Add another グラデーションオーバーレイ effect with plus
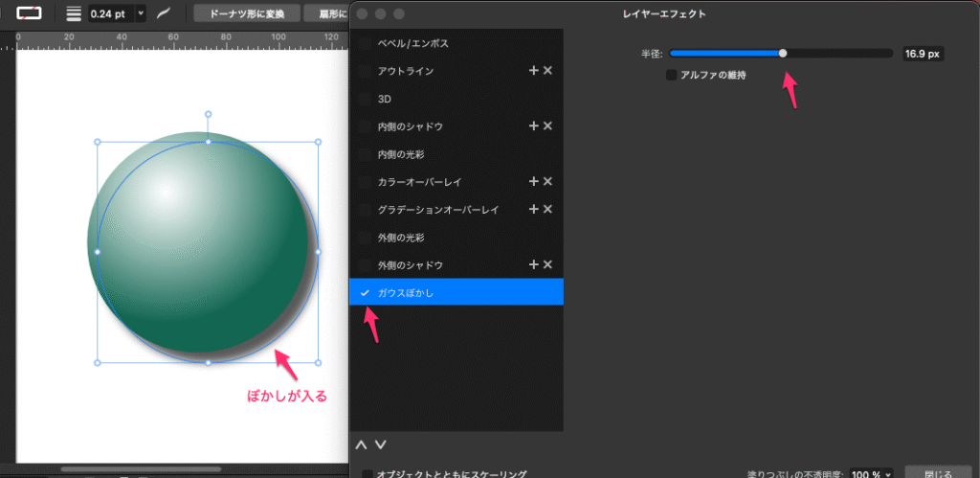 tap(533, 209)
